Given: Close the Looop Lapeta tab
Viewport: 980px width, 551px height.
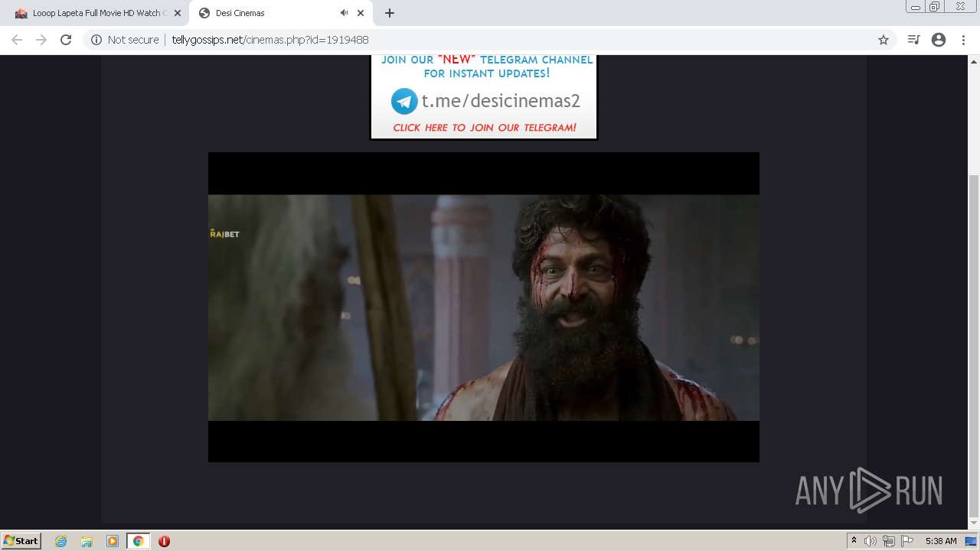Looking at the screenshot, I should click(x=177, y=13).
